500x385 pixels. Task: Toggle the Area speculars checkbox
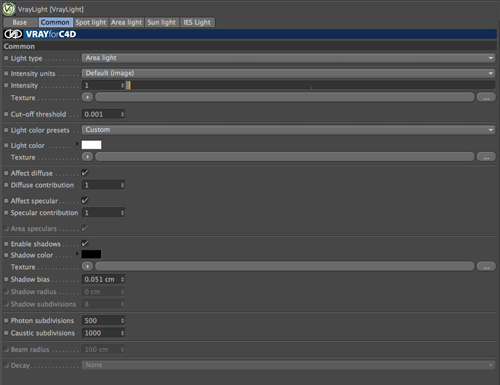[85, 228]
